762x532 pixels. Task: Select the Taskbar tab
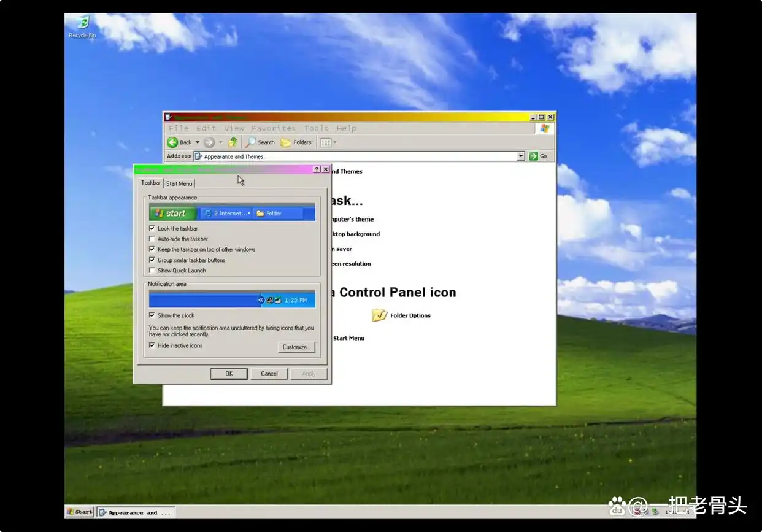coord(151,183)
